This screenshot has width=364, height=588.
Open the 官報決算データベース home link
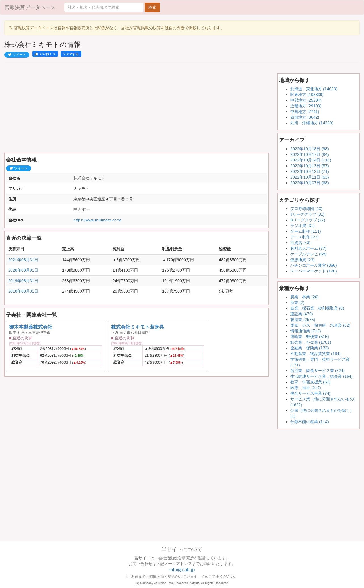click(30, 7)
